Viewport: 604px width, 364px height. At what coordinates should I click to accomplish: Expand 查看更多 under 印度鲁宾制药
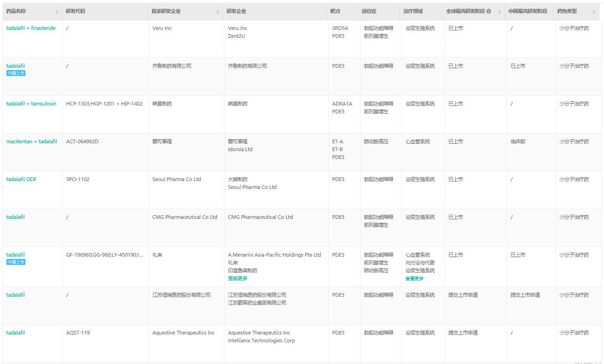pyautogui.click(x=237, y=278)
